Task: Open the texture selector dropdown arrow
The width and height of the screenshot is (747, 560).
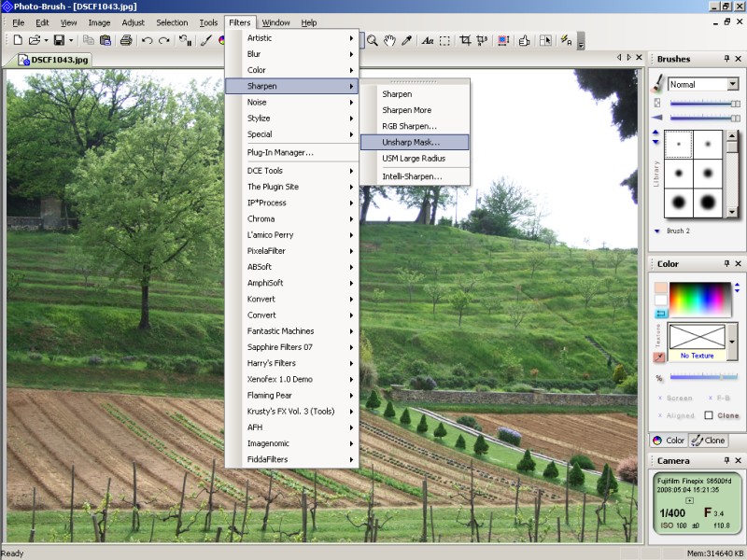Action: pos(732,342)
